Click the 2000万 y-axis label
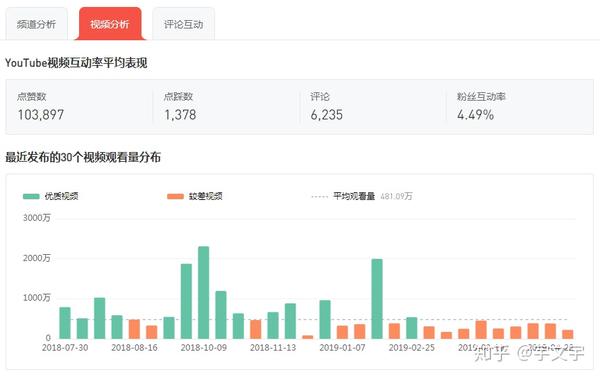 point(37,258)
